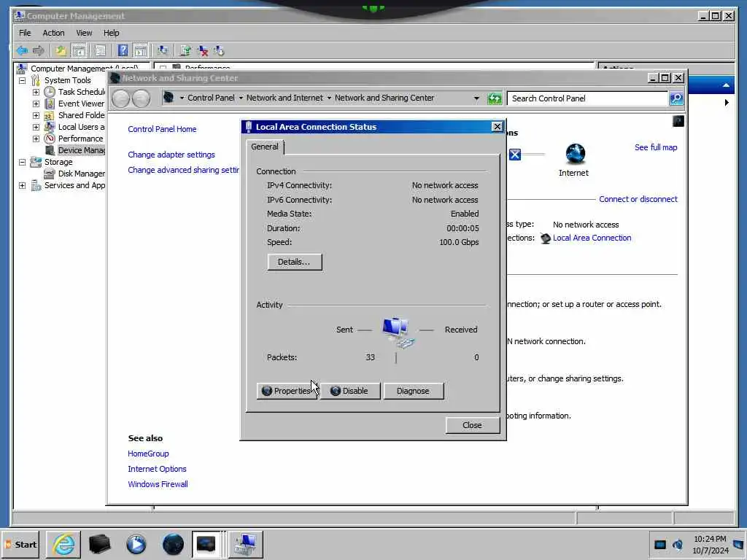Image resolution: width=747 pixels, height=560 pixels.
Task: Collapse the System Tools tree node
Action: (22, 80)
